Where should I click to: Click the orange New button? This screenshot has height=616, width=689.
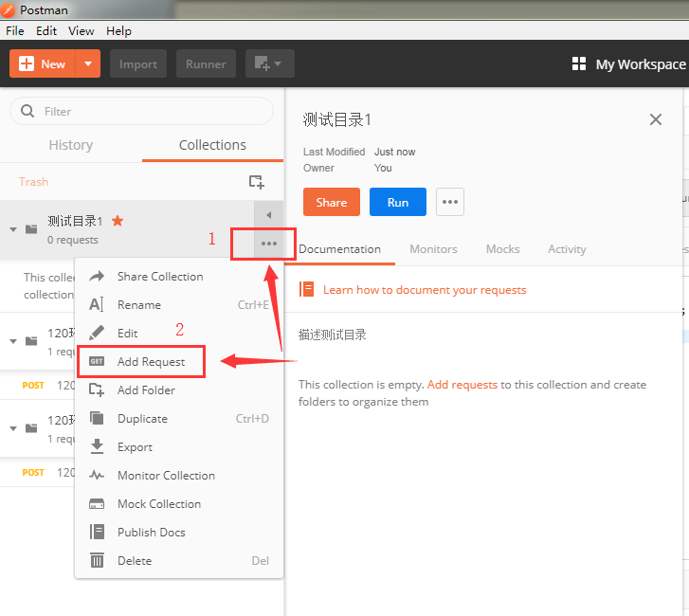pos(43,63)
